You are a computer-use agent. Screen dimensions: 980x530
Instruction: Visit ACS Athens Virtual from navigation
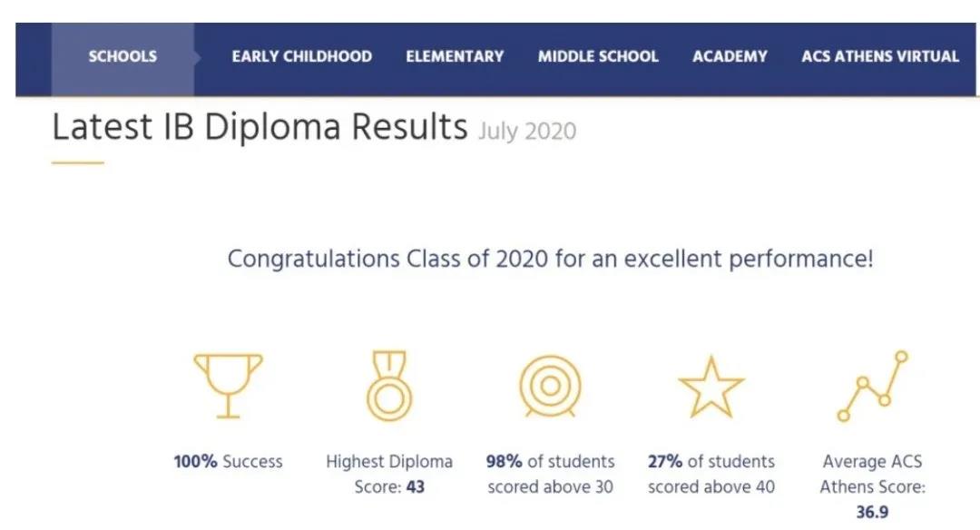point(880,57)
